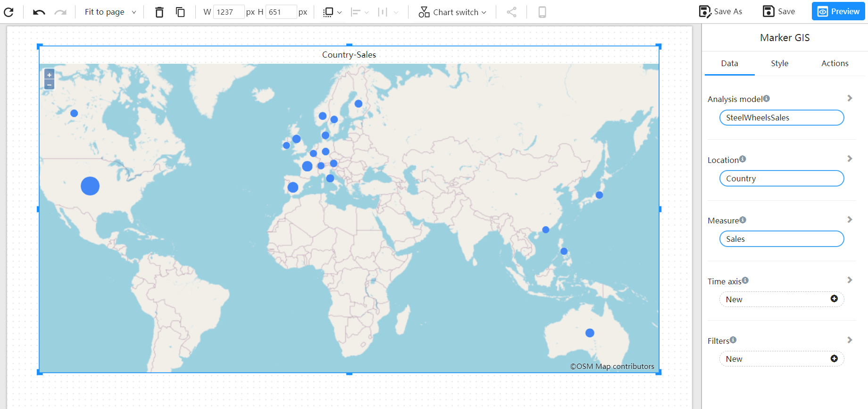Click the Save button
The image size is (868, 409).
coord(779,11)
